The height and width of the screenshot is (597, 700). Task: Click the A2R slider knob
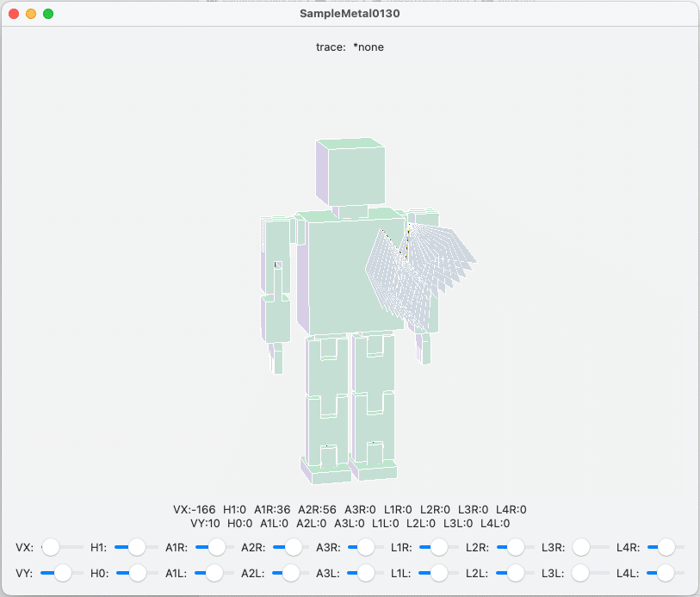coord(294,547)
